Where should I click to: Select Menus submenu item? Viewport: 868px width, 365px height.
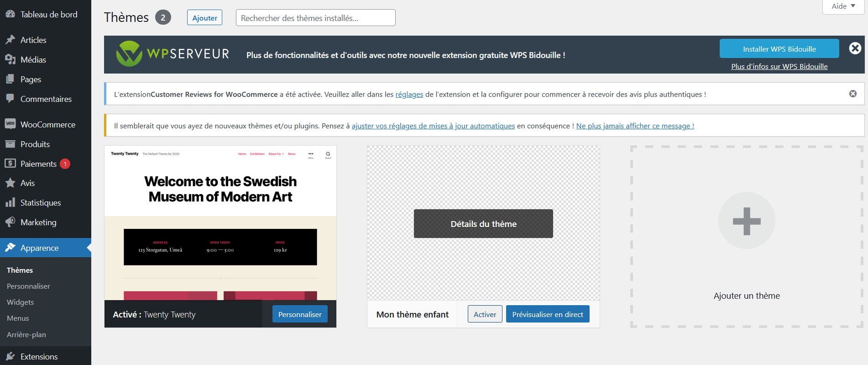click(x=18, y=318)
